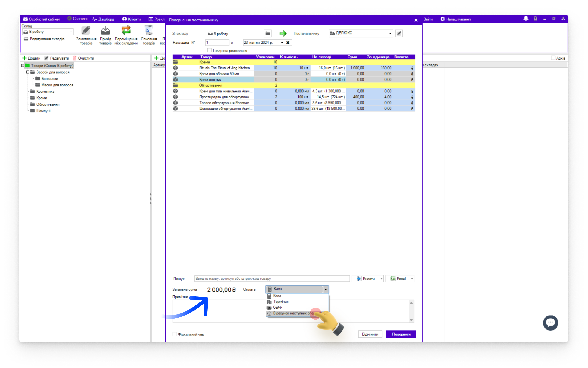
Task: Open the Клієнти tab
Action: [x=131, y=19]
